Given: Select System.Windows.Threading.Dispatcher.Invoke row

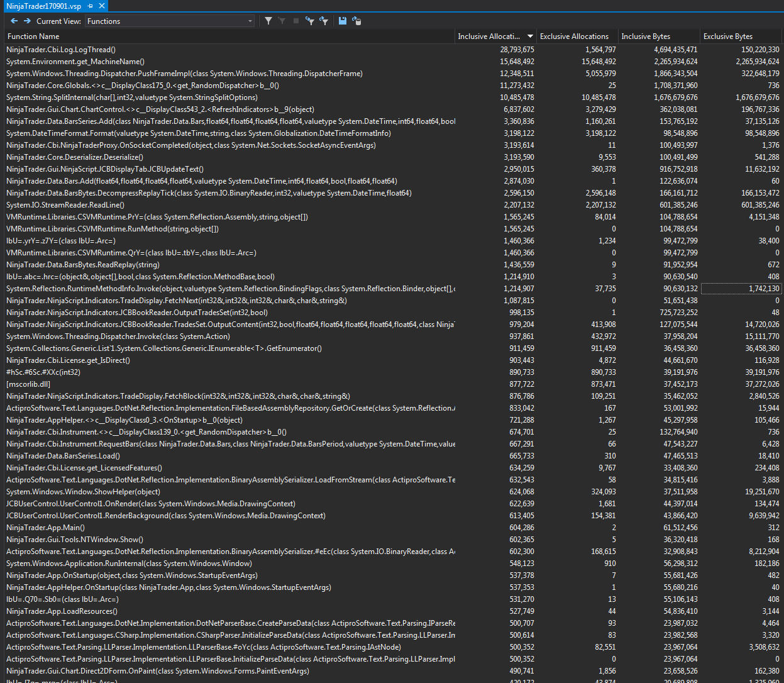Looking at the screenshot, I should 392,336.
